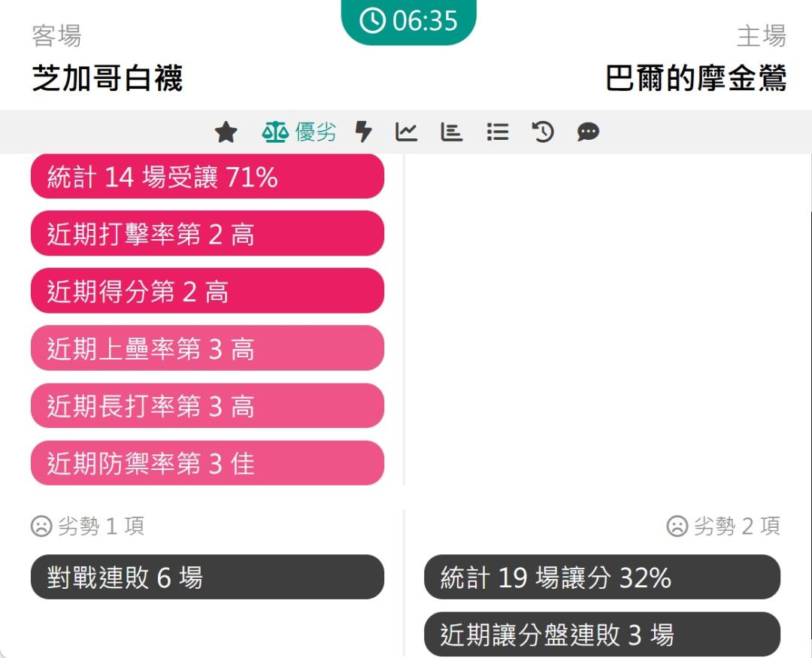Tap the 近期讓分盤連敗 3 場 pill
812x658 pixels.
click(602, 635)
